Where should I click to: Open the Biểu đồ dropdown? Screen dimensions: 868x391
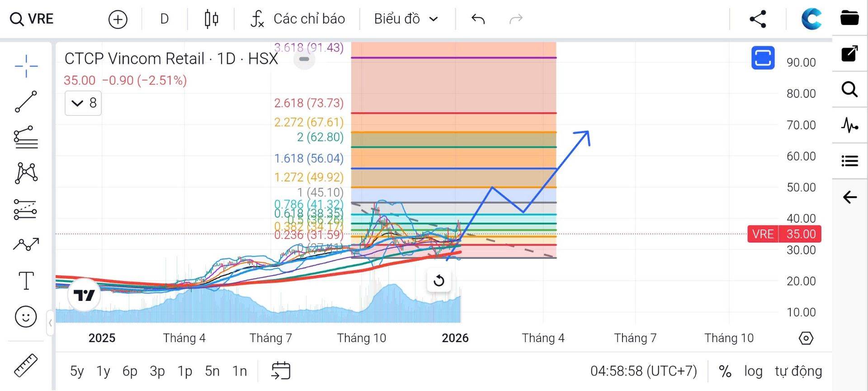[406, 19]
